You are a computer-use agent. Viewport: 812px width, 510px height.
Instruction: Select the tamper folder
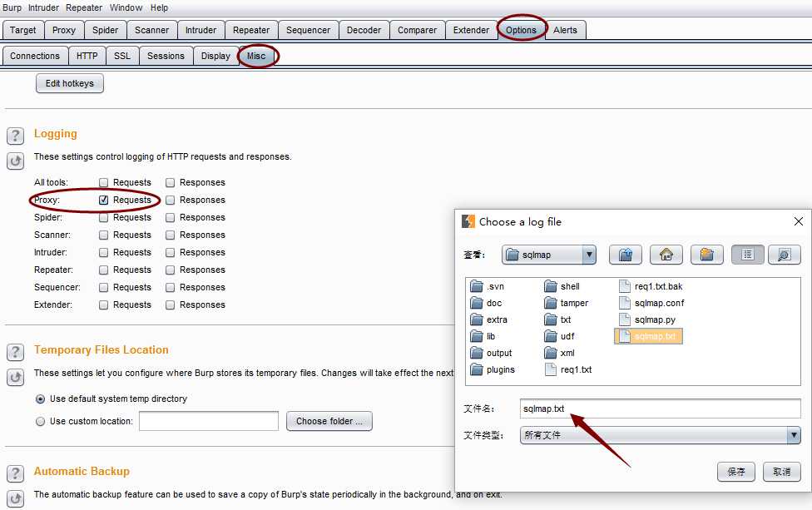(x=567, y=303)
